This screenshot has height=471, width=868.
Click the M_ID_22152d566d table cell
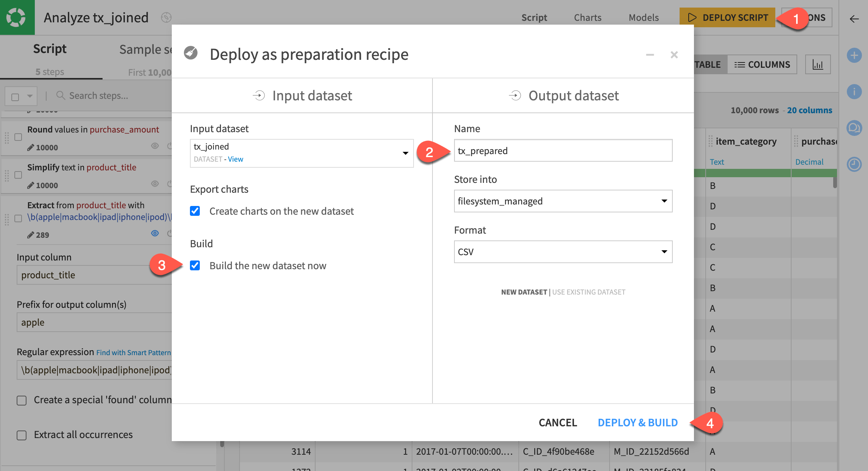click(x=651, y=451)
